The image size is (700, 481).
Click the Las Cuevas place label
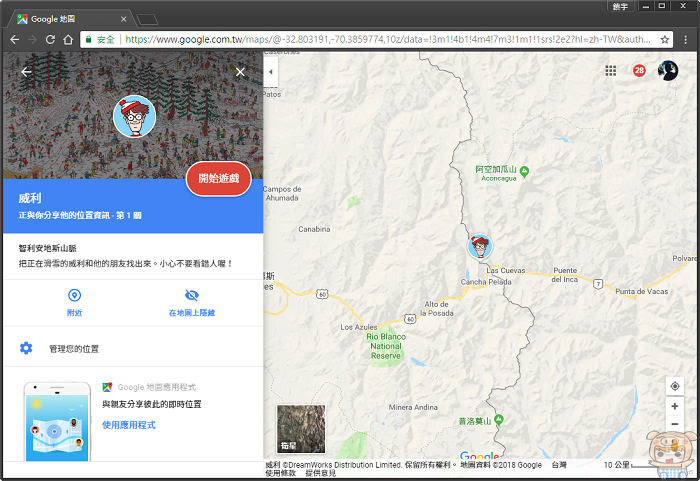pos(506,271)
